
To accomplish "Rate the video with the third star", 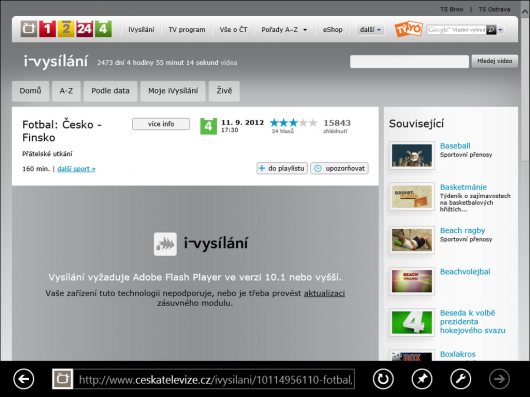I will pyautogui.click(x=294, y=123).
